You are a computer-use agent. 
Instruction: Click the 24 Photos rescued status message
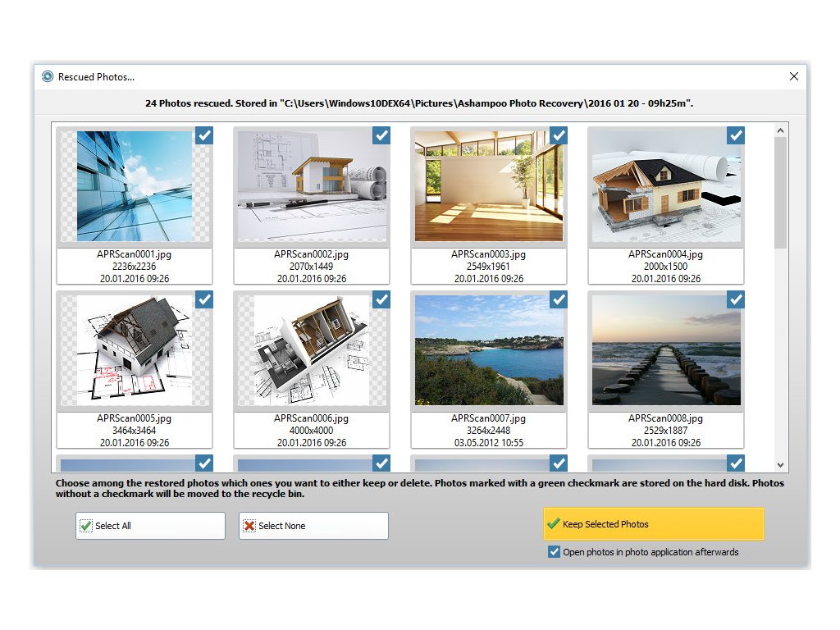[x=419, y=103]
